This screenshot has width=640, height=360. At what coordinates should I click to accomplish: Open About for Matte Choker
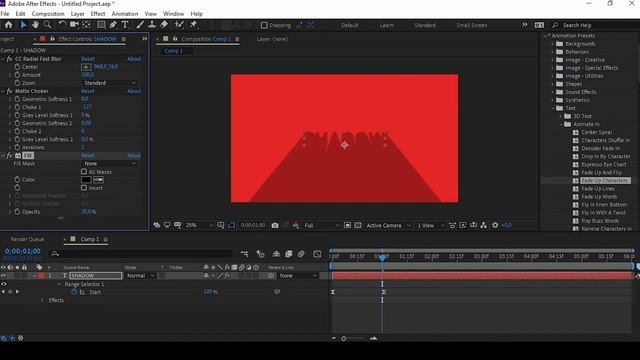click(134, 91)
